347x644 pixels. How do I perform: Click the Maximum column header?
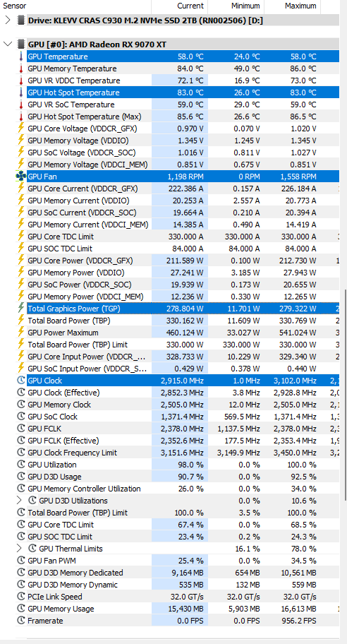pyautogui.click(x=293, y=6)
